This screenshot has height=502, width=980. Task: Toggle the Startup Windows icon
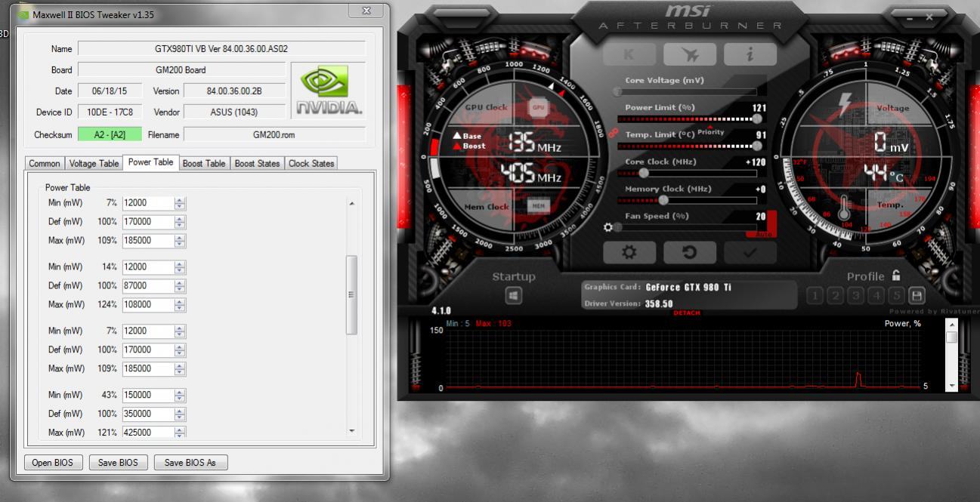[513, 296]
